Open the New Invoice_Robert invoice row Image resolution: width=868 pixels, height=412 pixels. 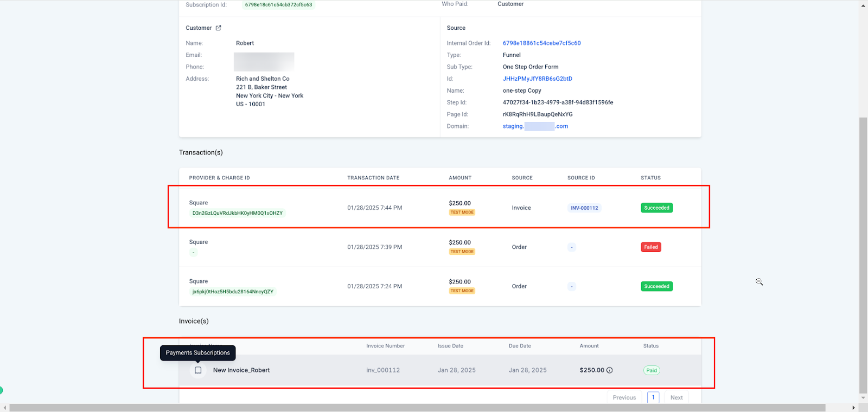(241, 370)
